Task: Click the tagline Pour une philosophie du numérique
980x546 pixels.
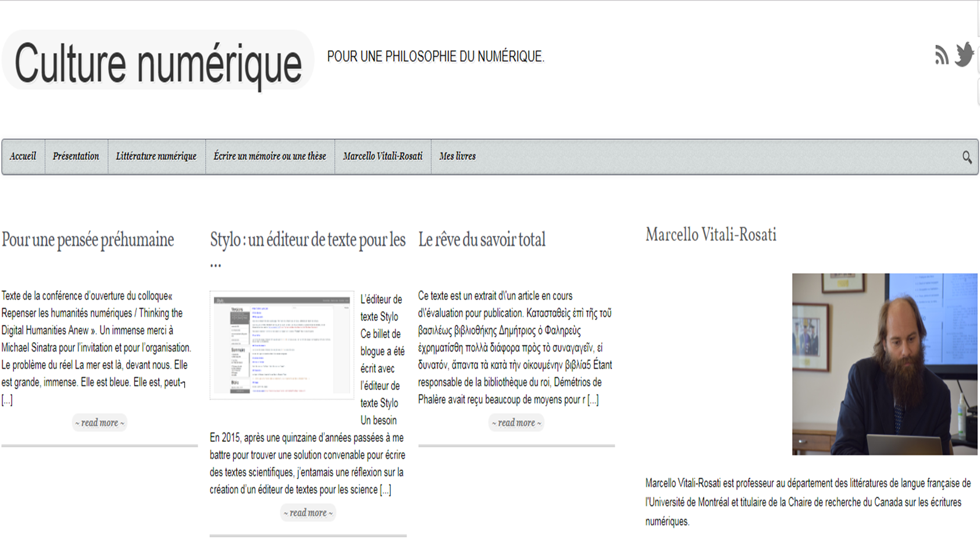Action: pyautogui.click(x=435, y=57)
